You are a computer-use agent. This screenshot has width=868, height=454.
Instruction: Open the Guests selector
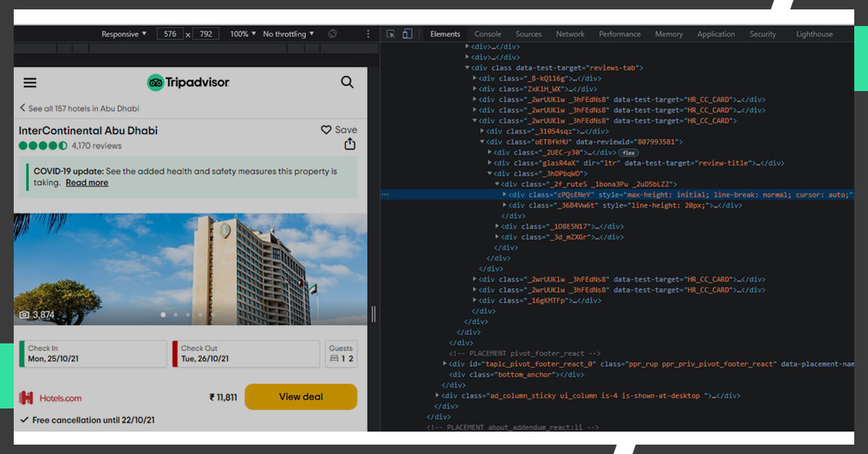[x=341, y=354]
